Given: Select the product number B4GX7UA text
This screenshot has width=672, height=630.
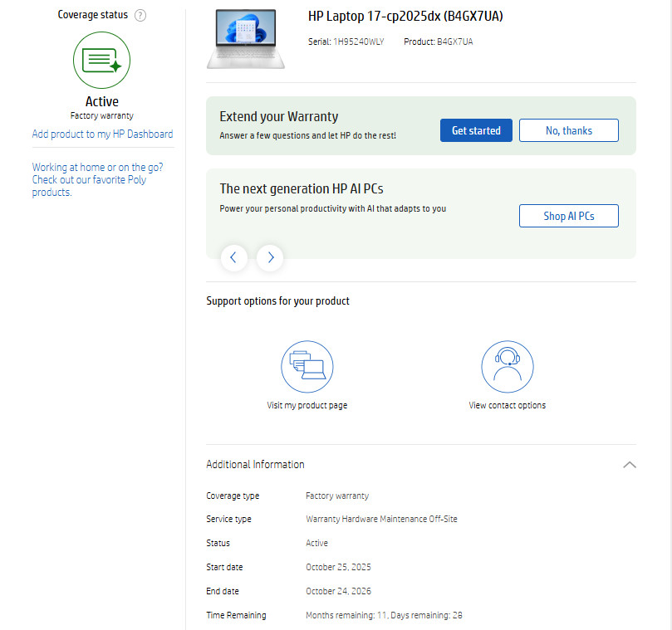Looking at the screenshot, I should [454, 42].
